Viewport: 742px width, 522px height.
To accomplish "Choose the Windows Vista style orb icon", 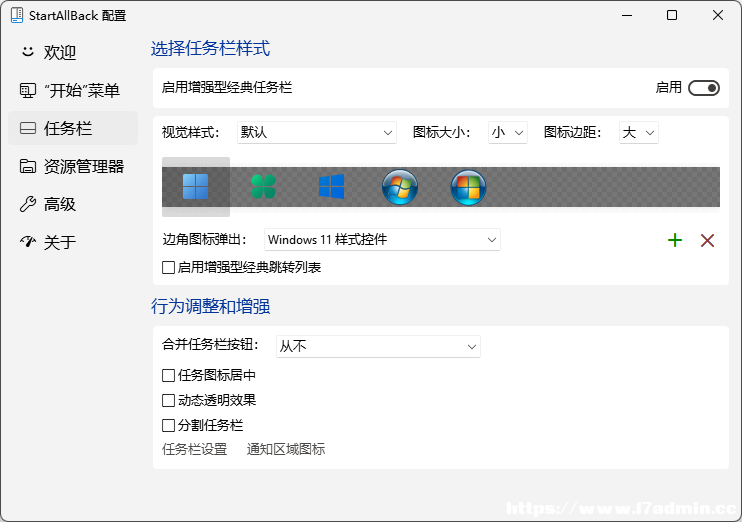I will (468, 187).
